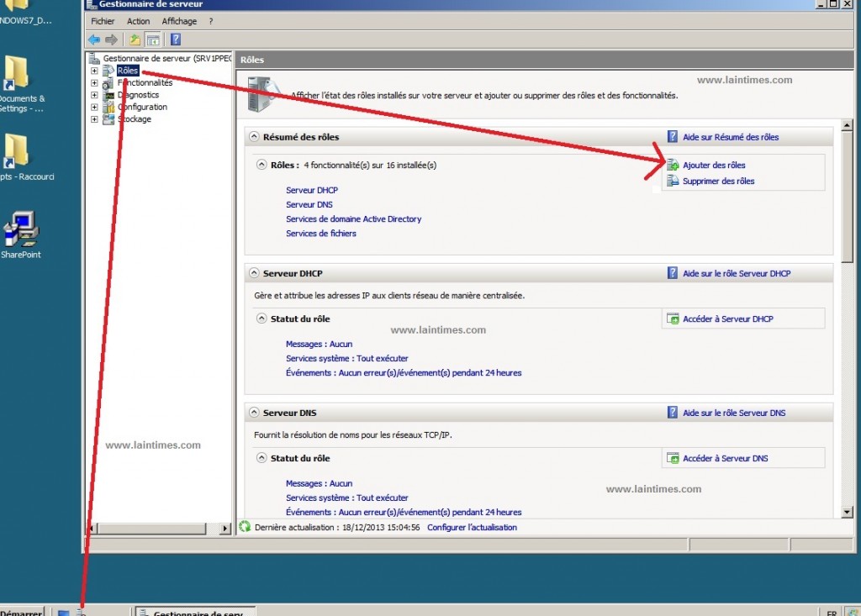
Task: Open the Services de fichiers link
Action: click(x=320, y=233)
